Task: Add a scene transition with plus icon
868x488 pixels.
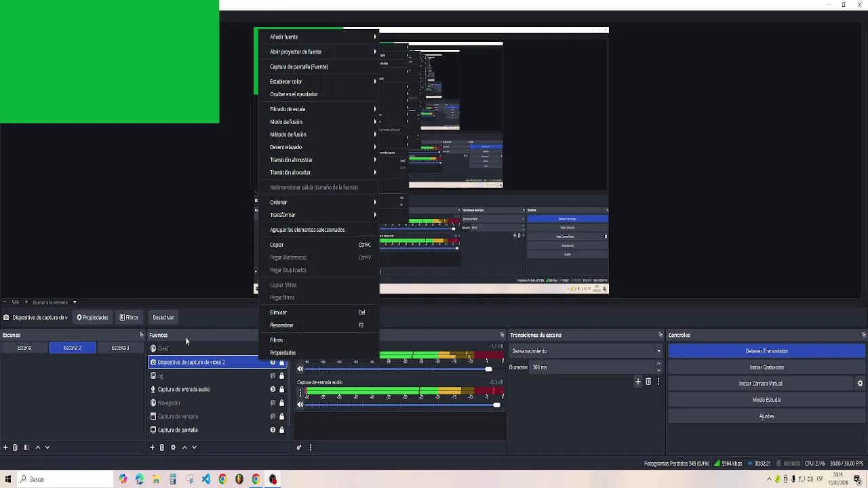Action: pyautogui.click(x=638, y=382)
